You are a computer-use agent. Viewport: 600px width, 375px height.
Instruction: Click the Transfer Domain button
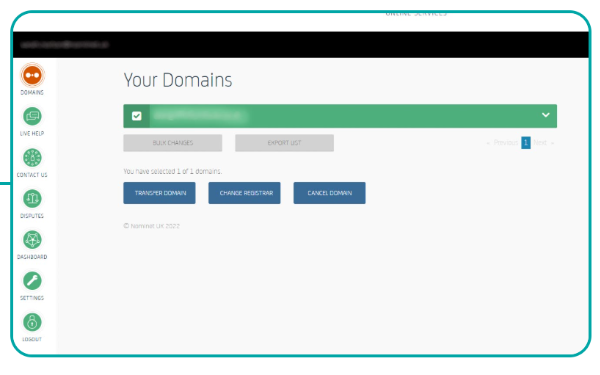coord(159,193)
